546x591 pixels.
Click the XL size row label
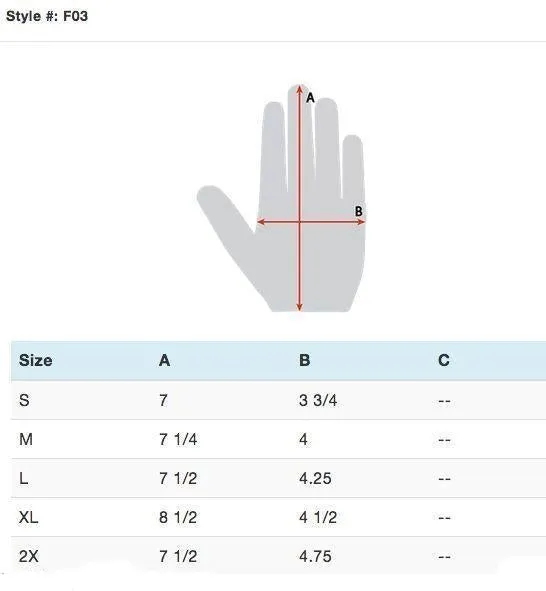(28, 518)
